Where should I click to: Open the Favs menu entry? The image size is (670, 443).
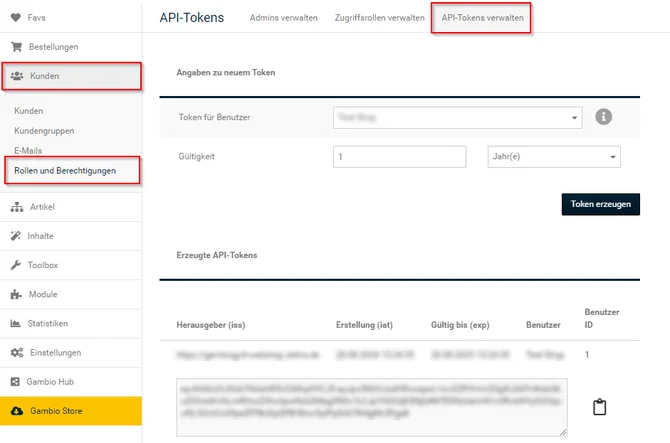tap(71, 18)
